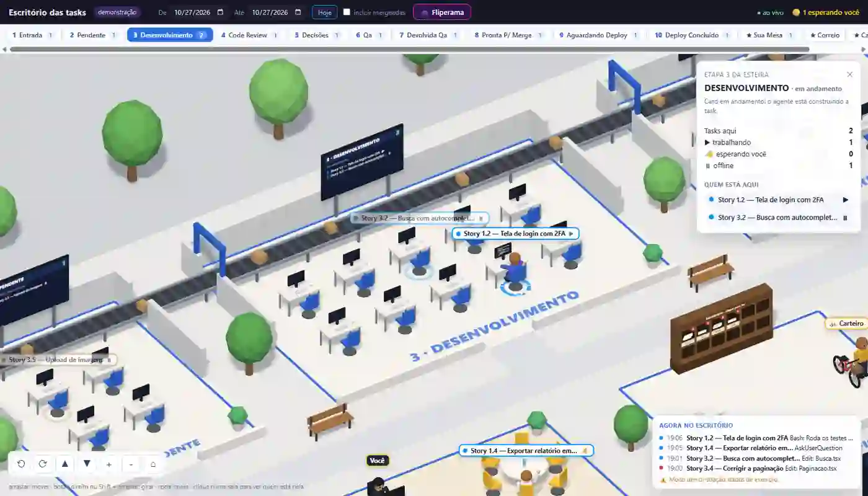Screen dimensions: 868x496
Task: Open Story 3.4 Corrigir a paginação feed entry
Action: [x=756, y=468]
